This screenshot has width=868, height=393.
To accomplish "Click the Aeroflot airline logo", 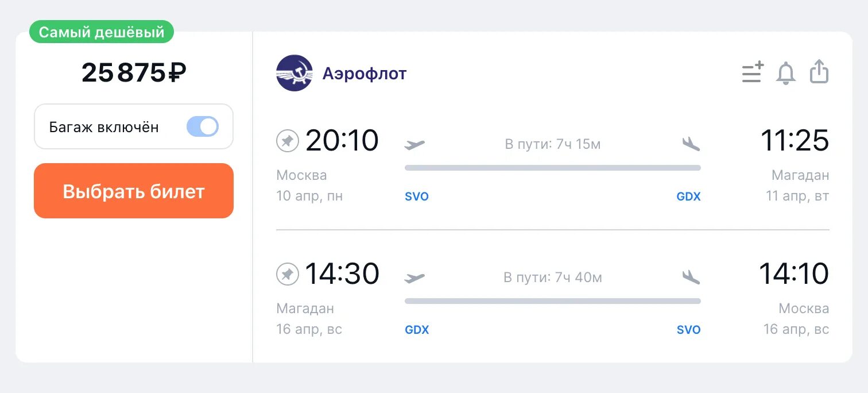I will tap(294, 73).
